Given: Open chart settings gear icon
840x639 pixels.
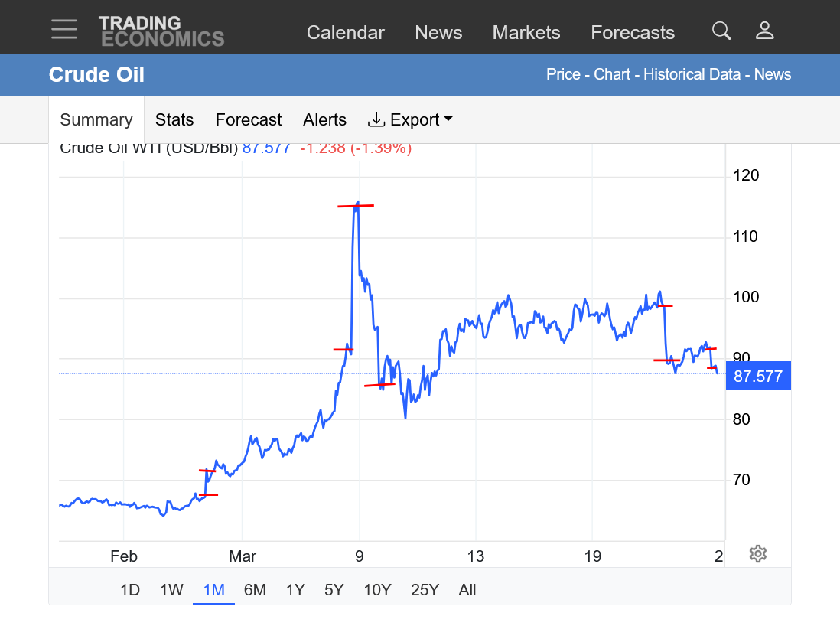Looking at the screenshot, I should coord(757,554).
